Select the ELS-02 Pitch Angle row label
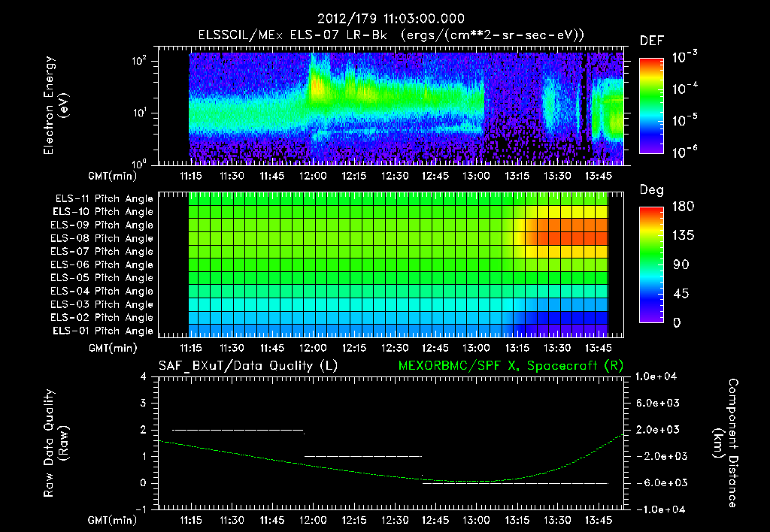Viewport: 770px width, 532px height. coord(102,318)
